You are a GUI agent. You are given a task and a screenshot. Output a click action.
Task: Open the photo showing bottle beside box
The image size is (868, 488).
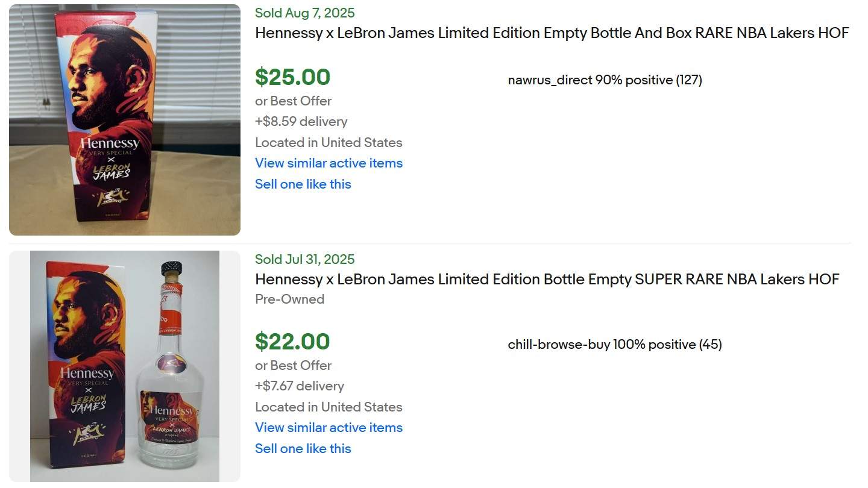tap(125, 366)
